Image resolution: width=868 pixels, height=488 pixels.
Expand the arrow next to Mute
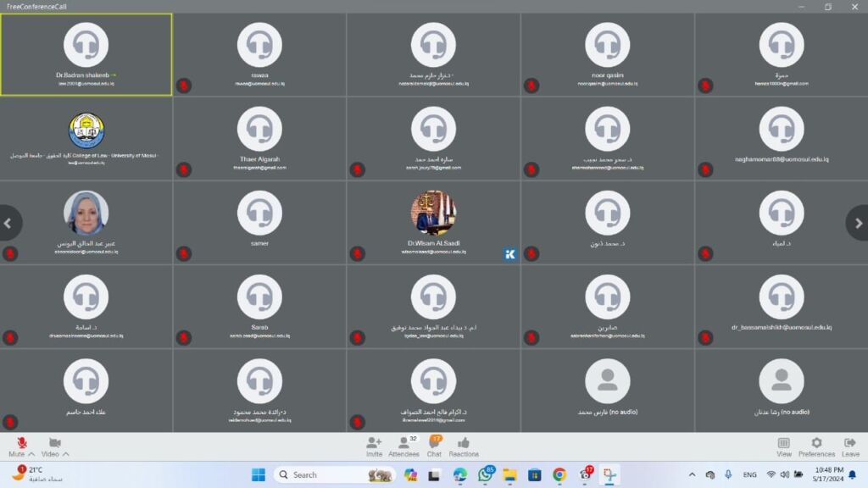32,454
